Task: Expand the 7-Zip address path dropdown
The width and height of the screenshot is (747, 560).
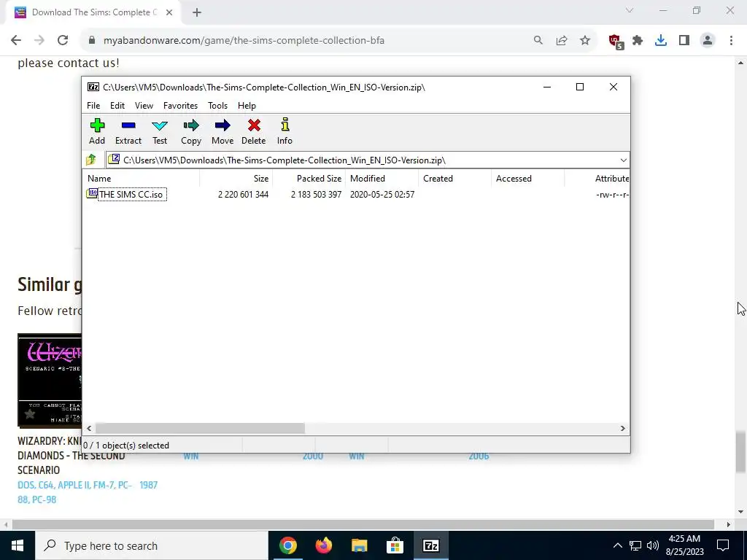Action: tap(623, 160)
